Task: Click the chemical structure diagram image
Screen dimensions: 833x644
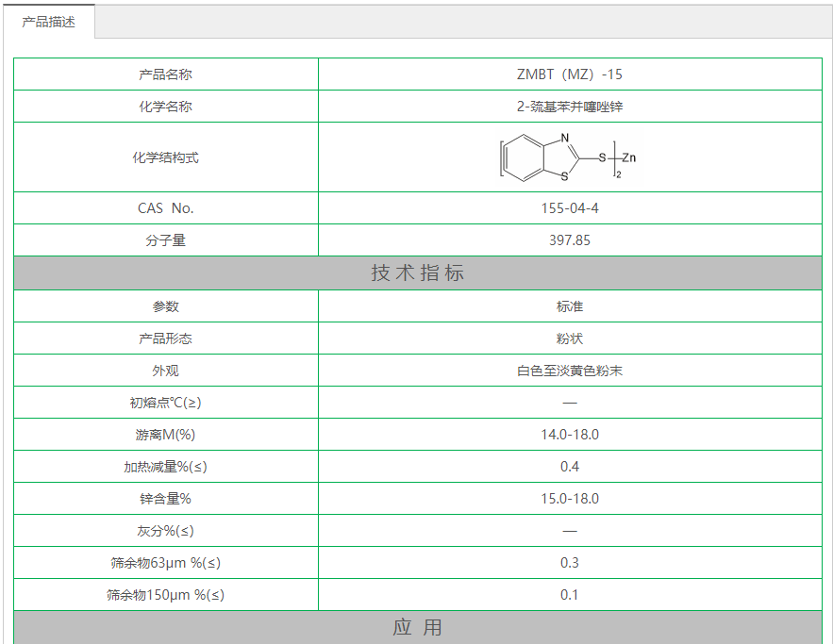Action: tap(569, 157)
